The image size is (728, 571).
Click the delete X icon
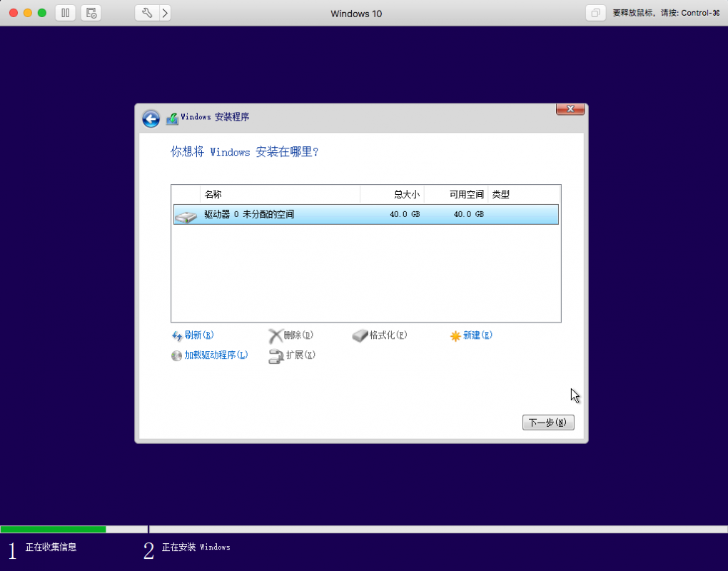click(275, 335)
